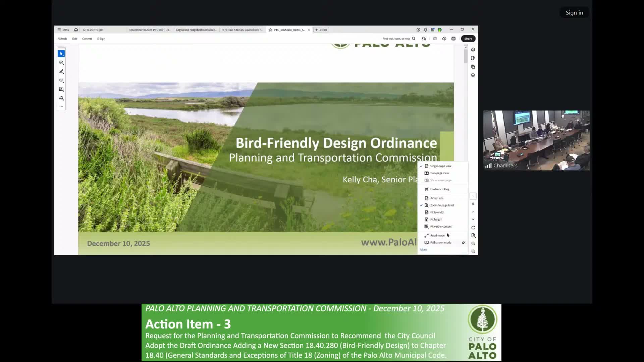This screenshot has height=362, width=644.
Task: Open more tools via ellipsis in toolbar
Action: [x=61, y=106]
